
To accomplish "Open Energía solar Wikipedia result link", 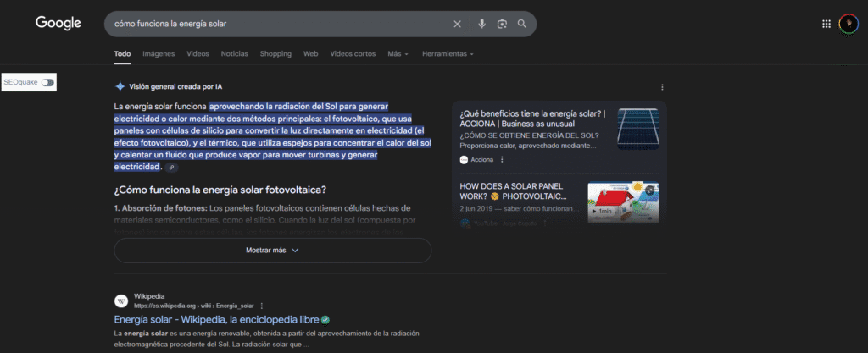I will tap(216, 320).
